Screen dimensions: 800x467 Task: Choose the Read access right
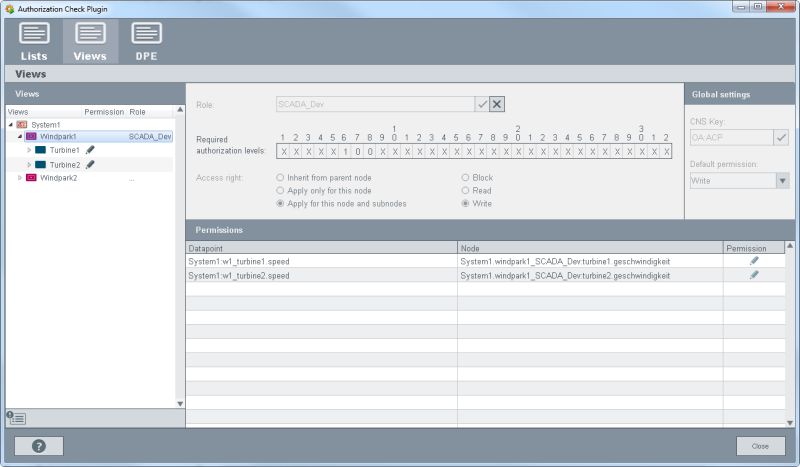coord(465,190)
